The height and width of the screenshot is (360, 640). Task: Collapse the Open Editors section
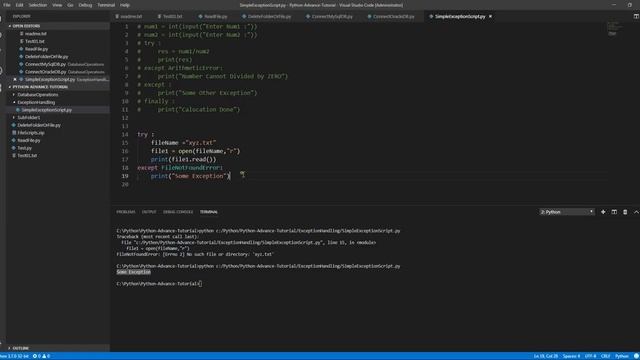[26, 26]
